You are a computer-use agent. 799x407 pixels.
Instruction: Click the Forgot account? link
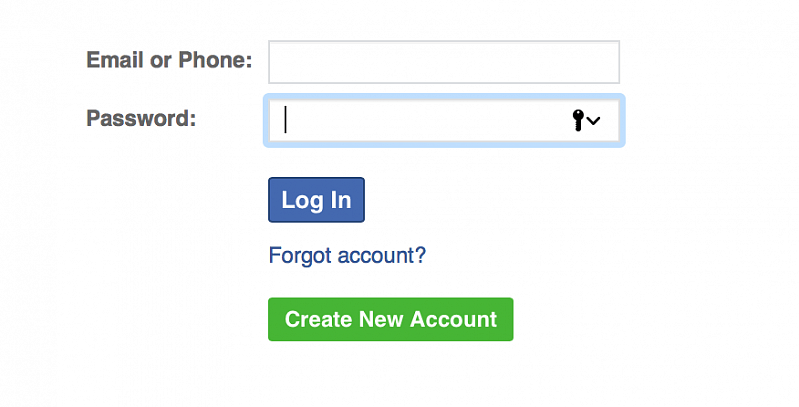click(347, 256)
